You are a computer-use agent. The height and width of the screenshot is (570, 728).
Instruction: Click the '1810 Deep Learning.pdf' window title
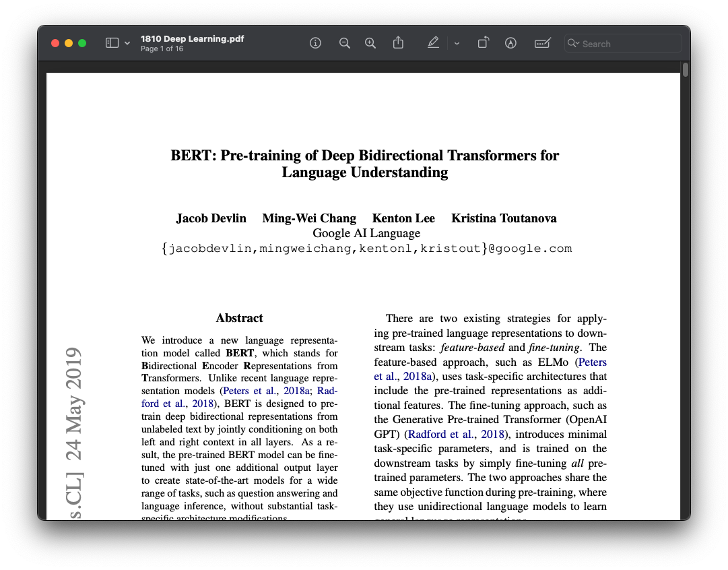[192, 39]
